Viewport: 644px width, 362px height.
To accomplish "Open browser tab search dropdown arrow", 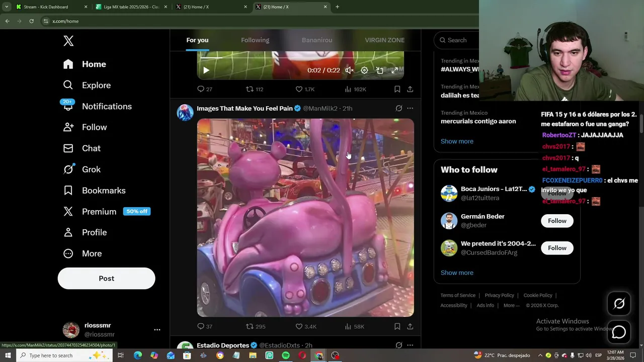I will 7,7.
